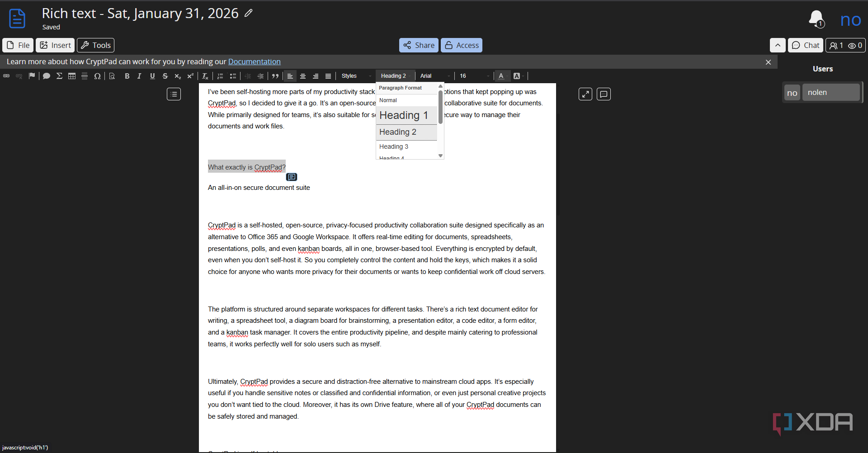Remove formatting with the Tx icon
The height and width of the screenshot is (453, 868).
(205, 76)
